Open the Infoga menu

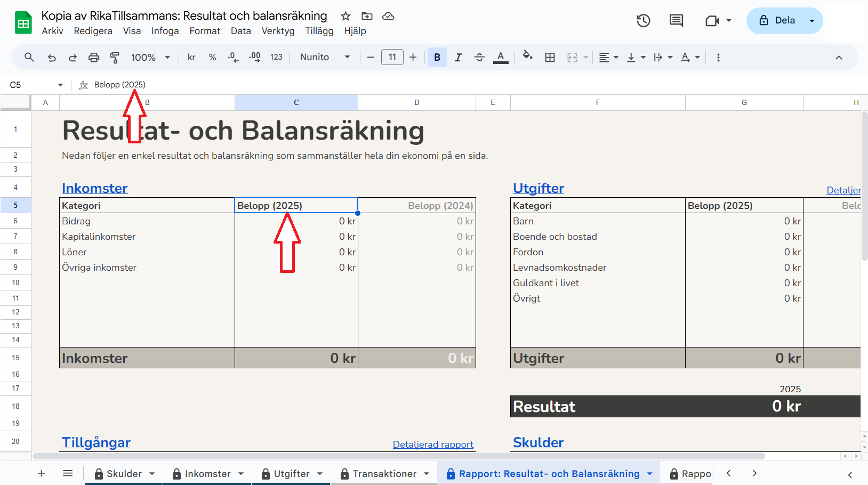[165, 31]
